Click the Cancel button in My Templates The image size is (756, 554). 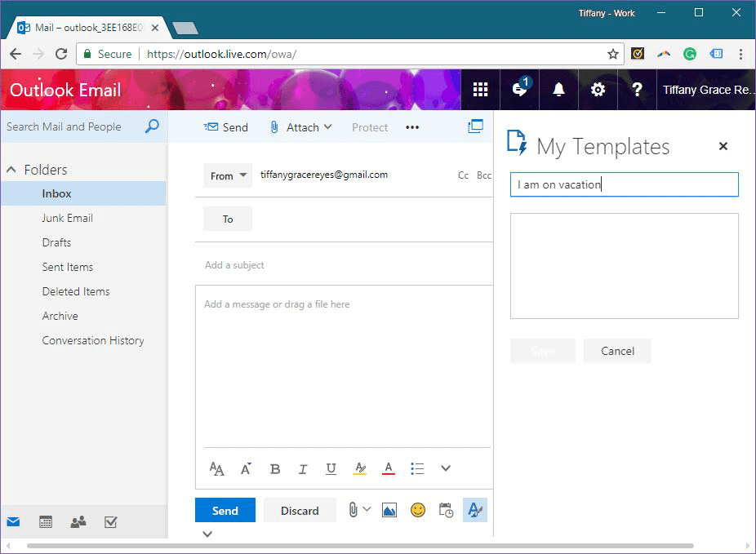[617, 351]
